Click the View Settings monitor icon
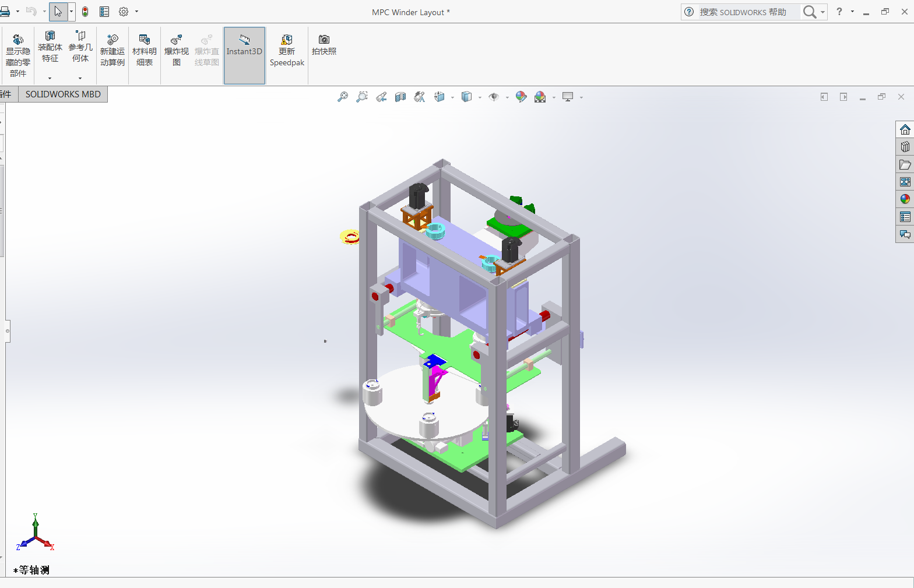Image resolution: width=914 pixels, height=588 pixels. (x=568, y=97)
